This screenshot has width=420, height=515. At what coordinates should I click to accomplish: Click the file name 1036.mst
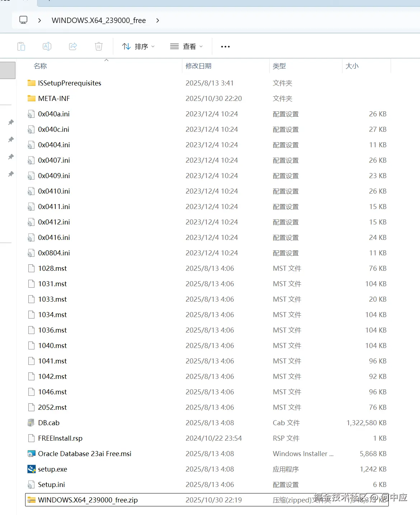(52, 330)
